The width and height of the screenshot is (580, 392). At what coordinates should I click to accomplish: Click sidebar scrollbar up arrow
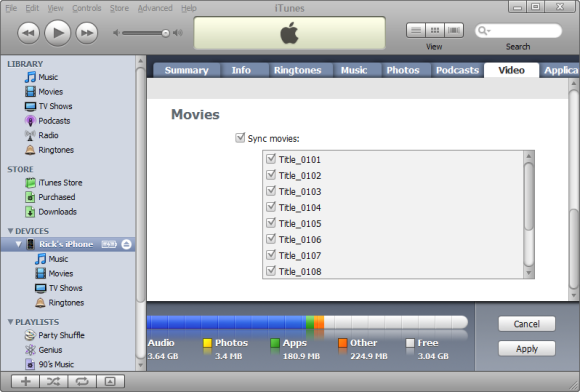[x=141, y=61]
